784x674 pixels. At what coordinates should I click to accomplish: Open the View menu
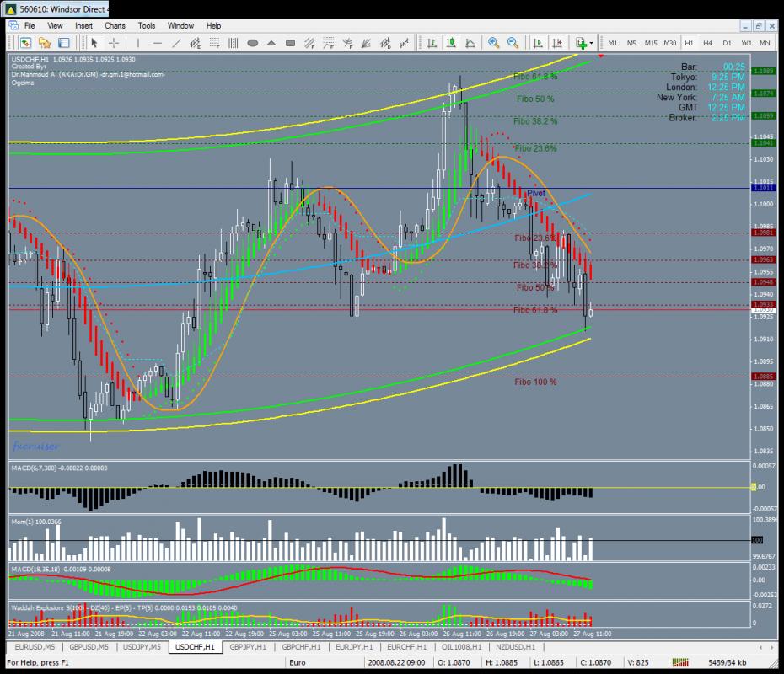pyautogui.click(x=55, y=25)
